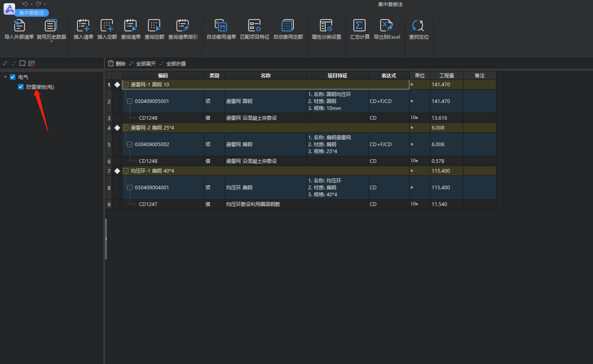Collapse the 避雷网-2 扁钢 25*4 group
Viewport: 593px width, 364px height.
126,128
